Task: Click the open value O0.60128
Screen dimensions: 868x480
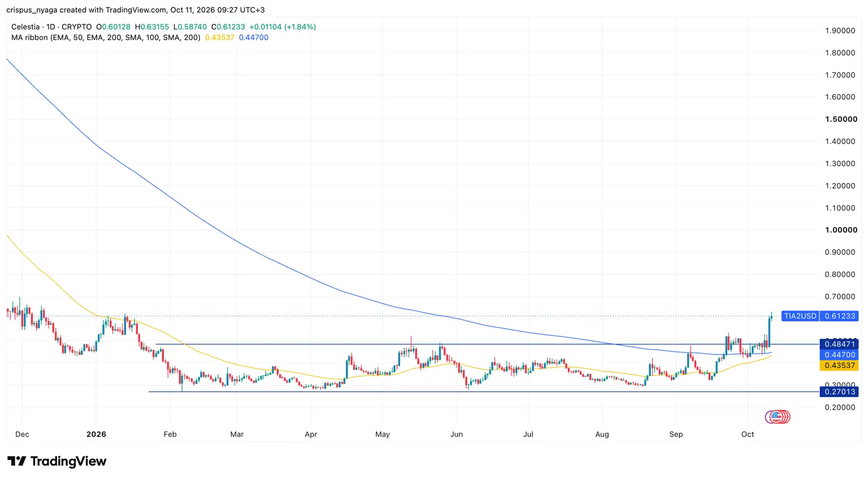Action: pyautogui.click(x=113, y=27)
